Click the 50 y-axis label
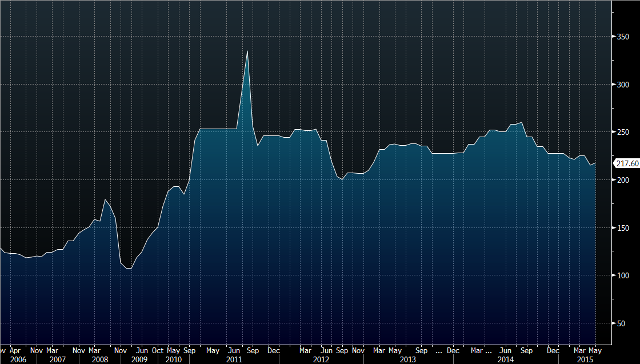640x364 pixels. point(621,323)
